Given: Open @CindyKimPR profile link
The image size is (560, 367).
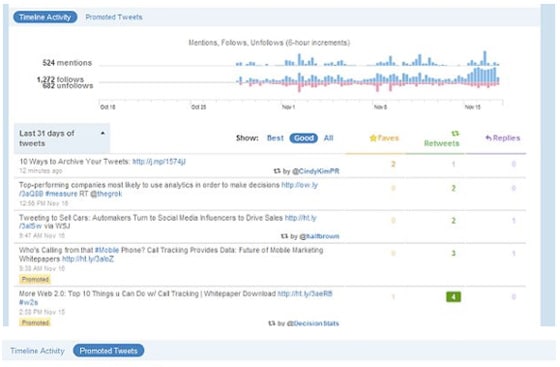Looking at the screenshot, I should [x=316, y=171].
